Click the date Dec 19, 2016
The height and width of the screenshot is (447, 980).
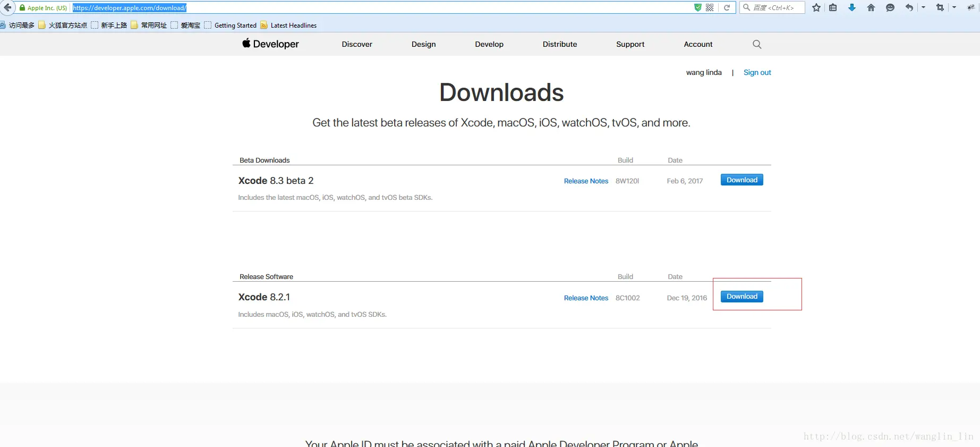(x=687, y=298)
